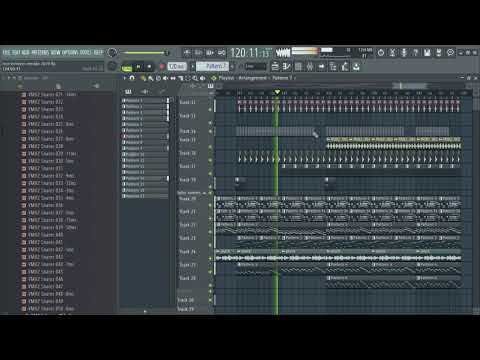Show automation tab in the picker panel
This screenshot has height=360, width=480.
point(162,91)
